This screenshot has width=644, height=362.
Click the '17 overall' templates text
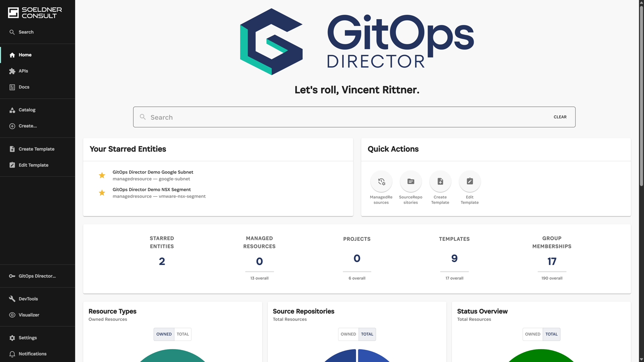click(454, 278)
